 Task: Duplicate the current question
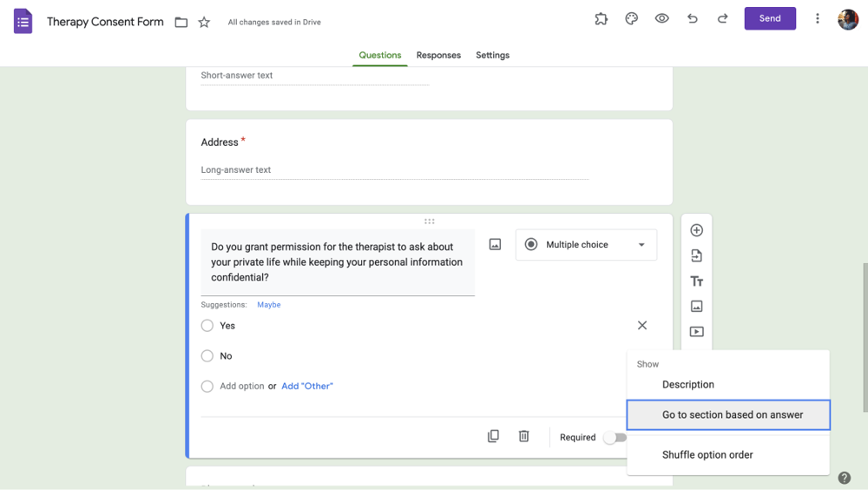(x=493, y=436)
